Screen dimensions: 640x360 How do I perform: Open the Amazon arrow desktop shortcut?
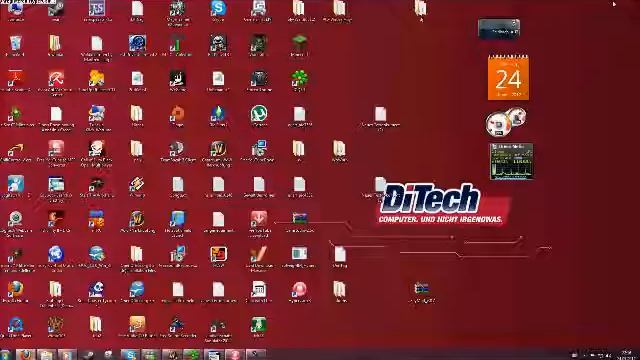point(15,149)
